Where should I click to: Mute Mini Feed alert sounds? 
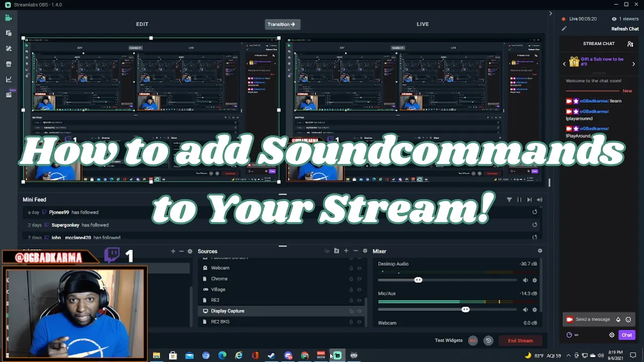pos(539,200)
